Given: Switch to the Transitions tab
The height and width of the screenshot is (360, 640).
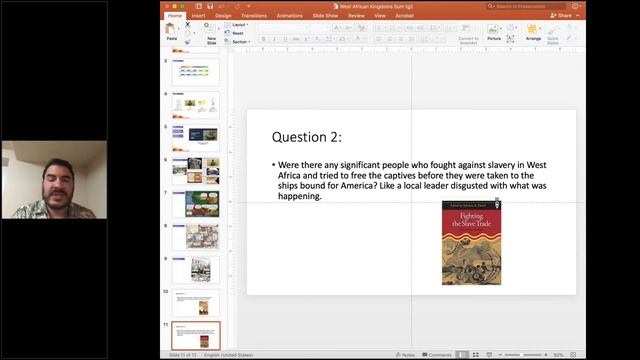Looking at the screenshot, I should 254,16.
